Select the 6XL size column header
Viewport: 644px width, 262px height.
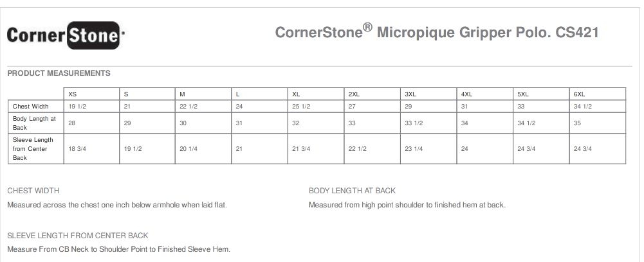tap(579, 94)
